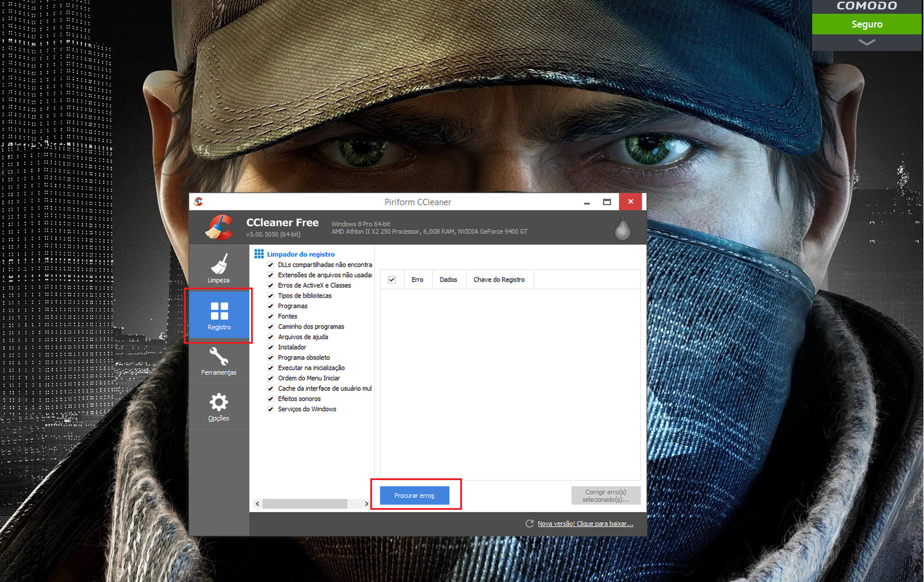Click the green Seguro status in COMODO widget

pyautogui.click(x=867, y=24)
